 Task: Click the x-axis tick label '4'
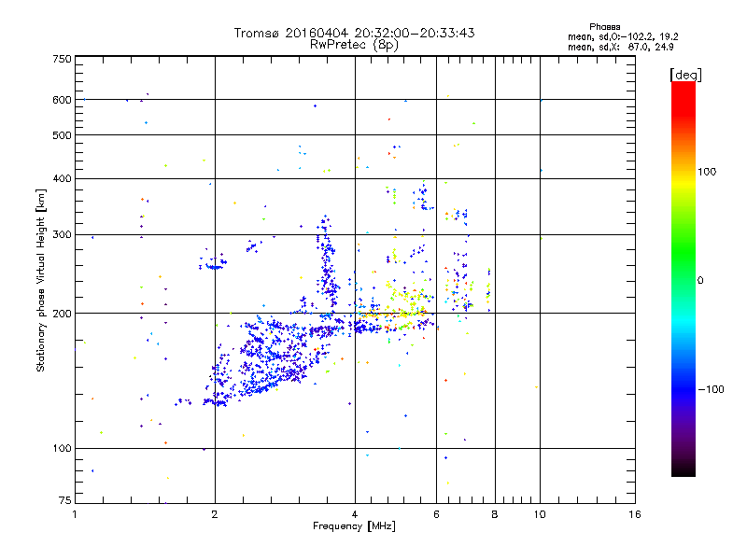pyautogui.click(x=355, y=514)
